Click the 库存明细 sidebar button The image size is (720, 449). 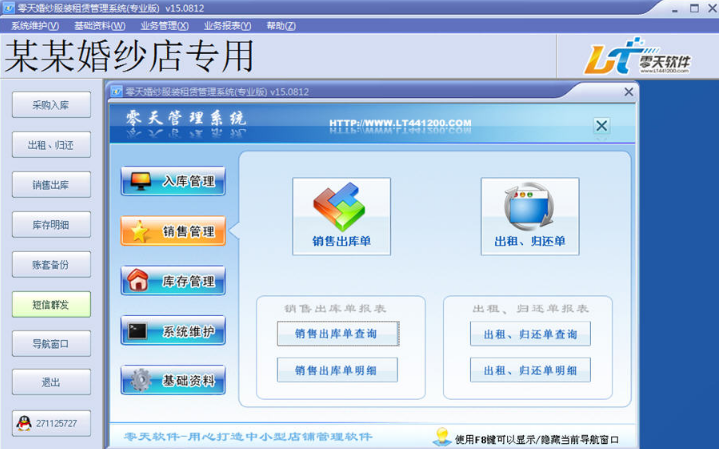coord(51,224)
